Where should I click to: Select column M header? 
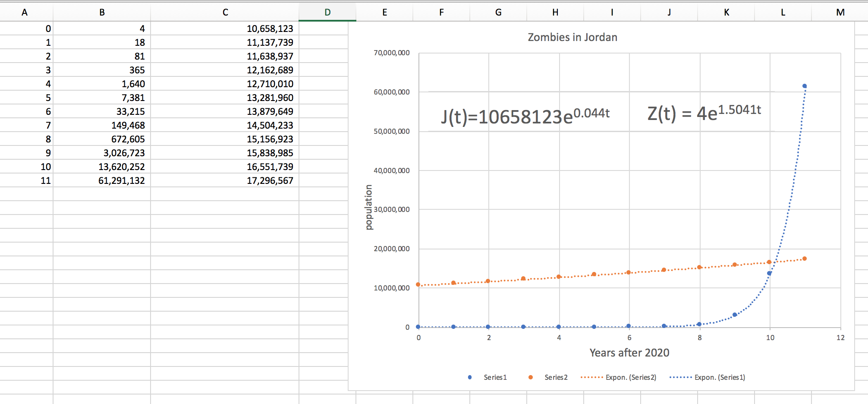tap(840, 12)
